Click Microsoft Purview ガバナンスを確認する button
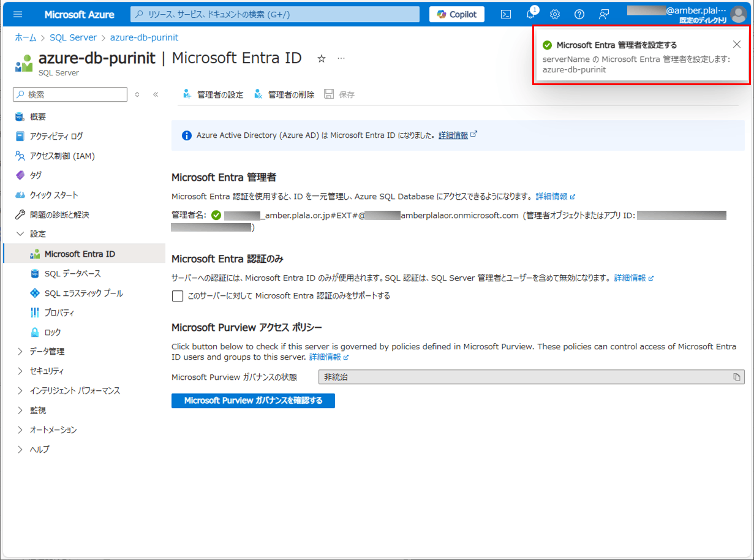Screen dimensions: 754x560 (x=253, y=401)
